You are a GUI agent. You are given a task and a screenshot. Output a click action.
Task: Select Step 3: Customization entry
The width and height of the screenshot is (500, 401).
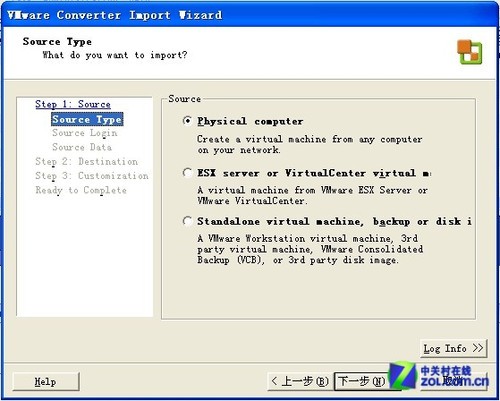pos(92,176)
